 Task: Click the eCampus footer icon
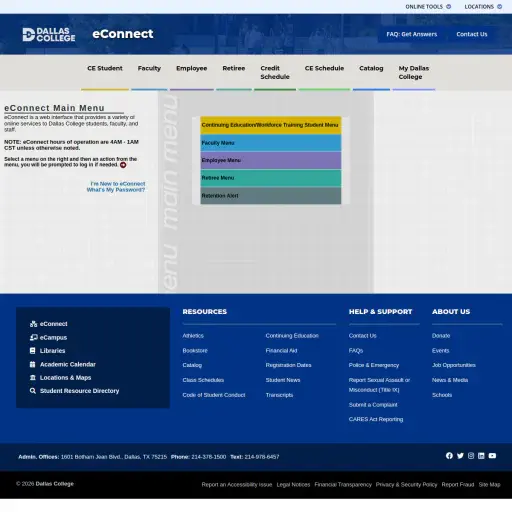point(33,337)
